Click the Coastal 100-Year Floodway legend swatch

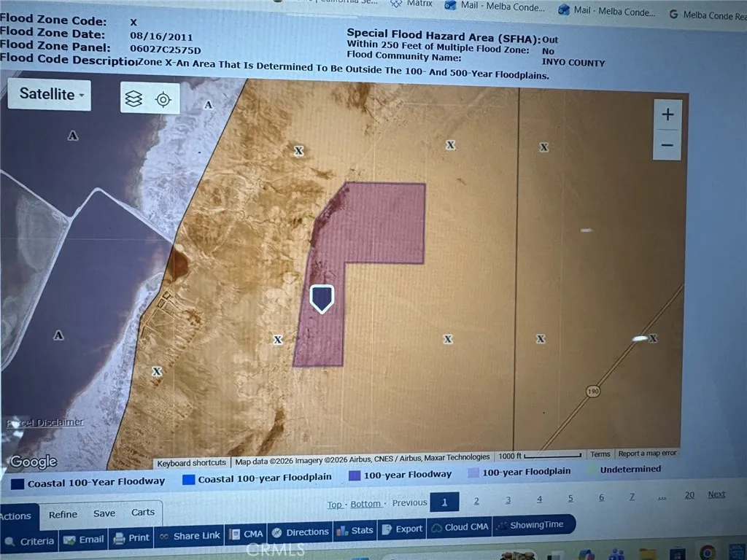18,484
